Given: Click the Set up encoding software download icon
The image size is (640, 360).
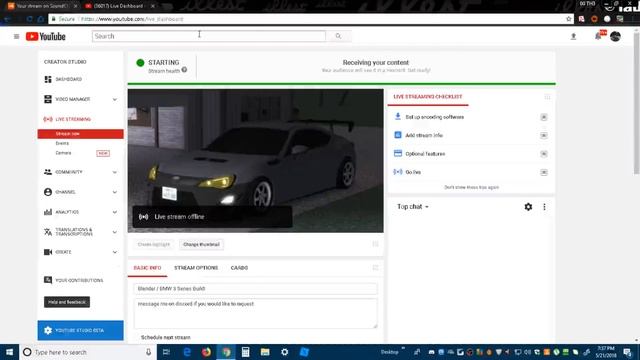Looking at the screenshot, I should point(398,117).
